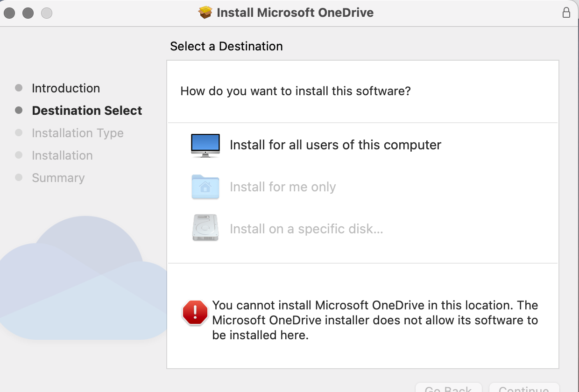The width and height of the screenshot is (579, 392).
Task: Click the package icon beside the window title
Action: pyautogui.click(x=205, y=13)
